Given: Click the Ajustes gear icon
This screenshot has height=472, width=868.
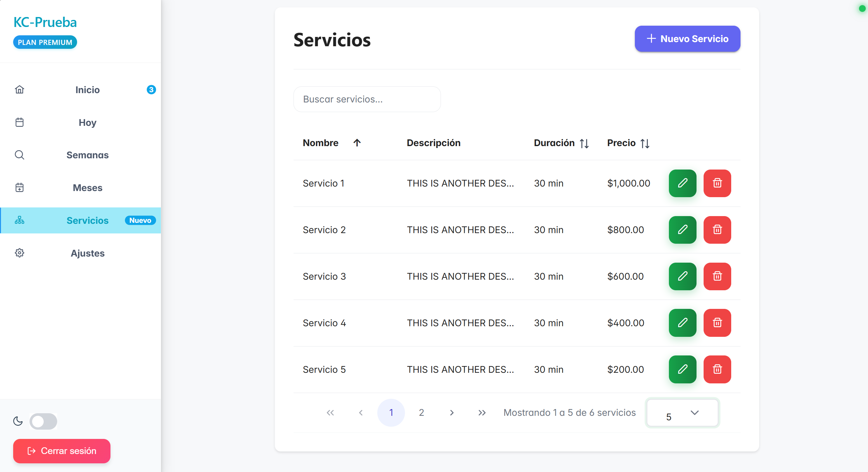Looking at the screenshot, I should (x=20, y=253).
